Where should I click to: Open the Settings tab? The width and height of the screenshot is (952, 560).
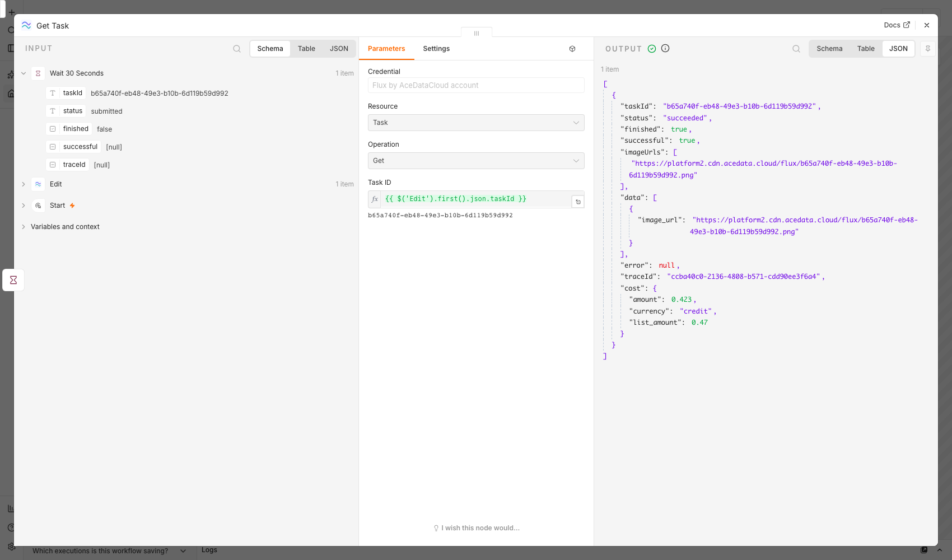436,49
